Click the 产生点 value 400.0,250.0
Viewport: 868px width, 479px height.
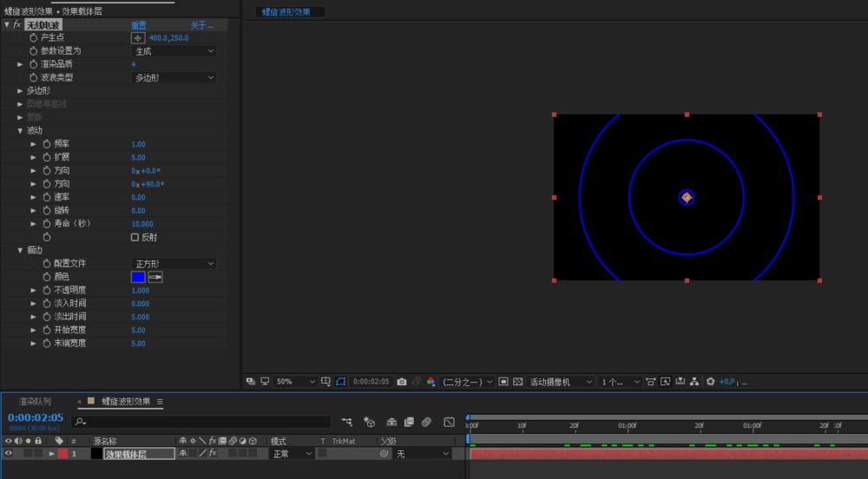pyautogui.click(x=169, y=37)
